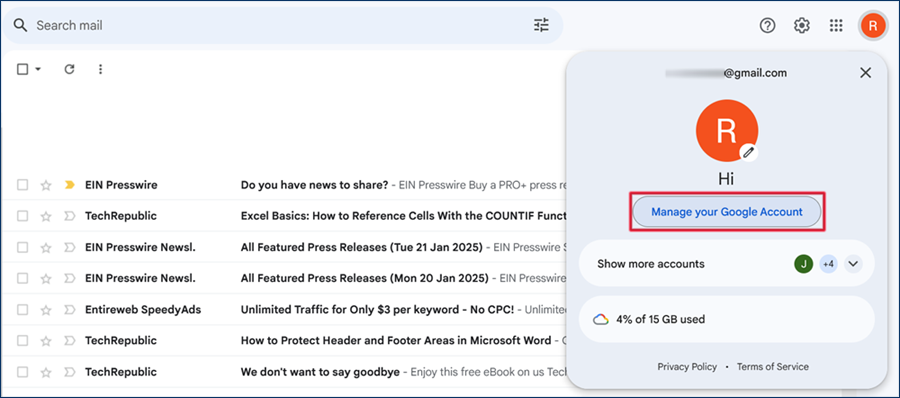Open the Unlimited Traffic for Only $3 email
This screenshot has width=900, height=398.
tap(377, 310)
